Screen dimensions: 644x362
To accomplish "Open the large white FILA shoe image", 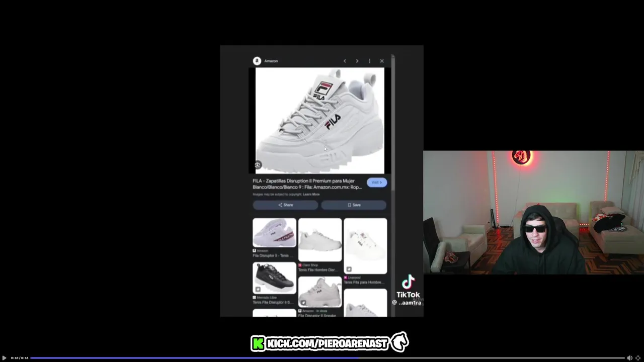I will (x=320, y=121).
